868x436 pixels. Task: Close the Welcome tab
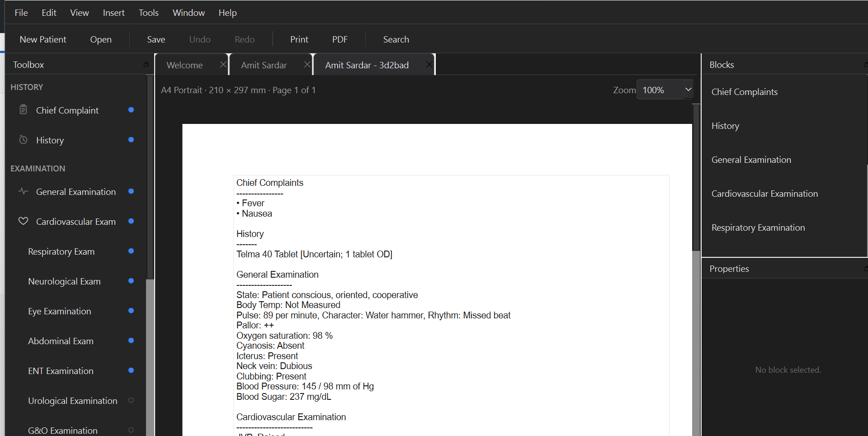coord(223,65)
